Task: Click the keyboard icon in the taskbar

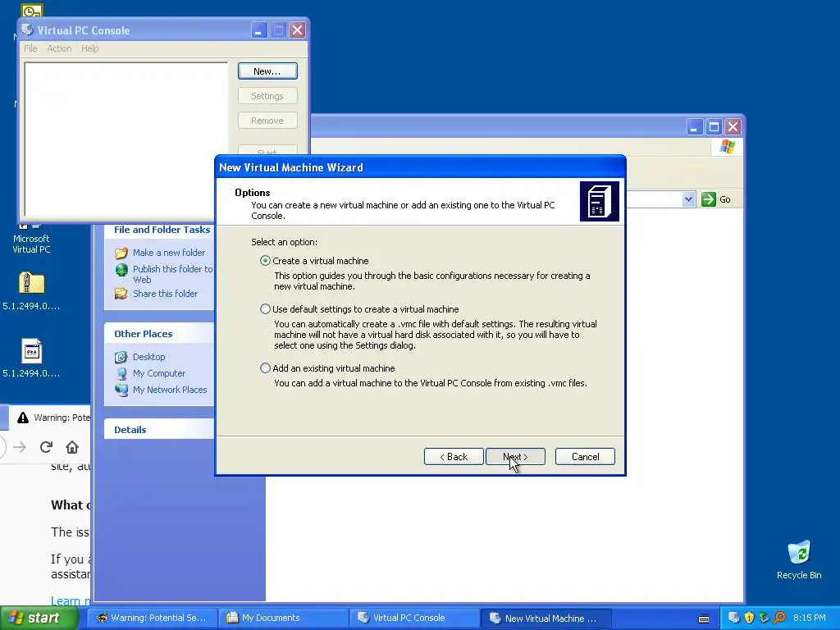Action: click(704, 619)
